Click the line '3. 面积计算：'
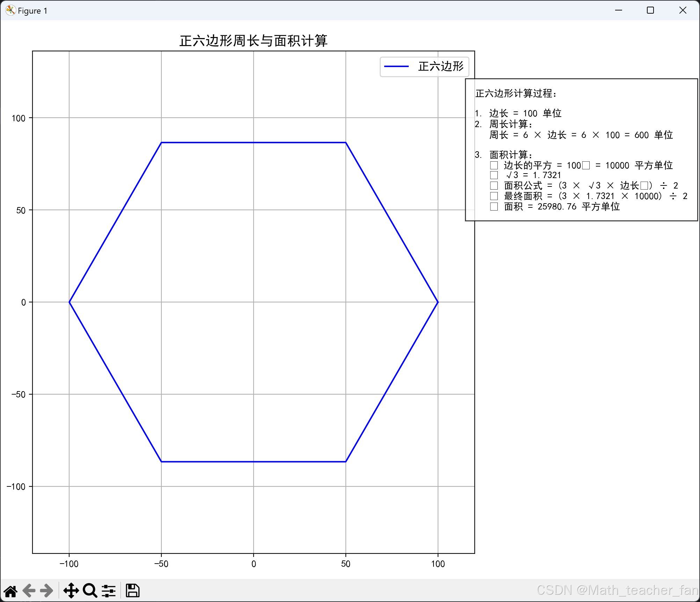Image resolution: width=700 pixels, height=602 pixels. (x=504, y=155)
